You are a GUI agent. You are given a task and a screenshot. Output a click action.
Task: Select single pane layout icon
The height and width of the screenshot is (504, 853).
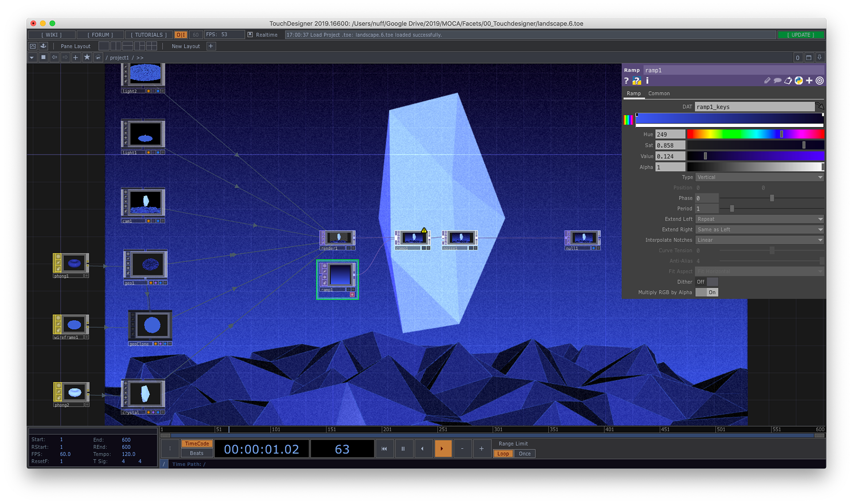[x=104, y=46]
